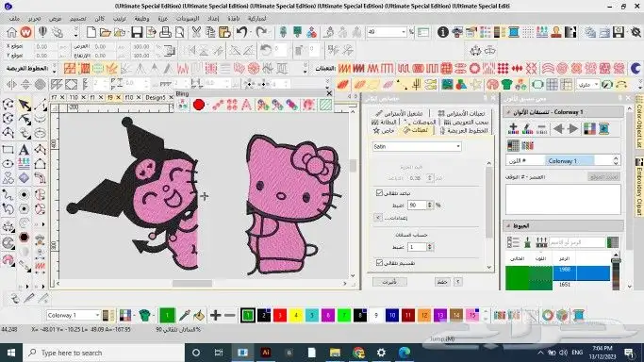This screenshot has height=362, width=644.
Task: Select thread row 1988 in the thread list
Action: [558, 273]
